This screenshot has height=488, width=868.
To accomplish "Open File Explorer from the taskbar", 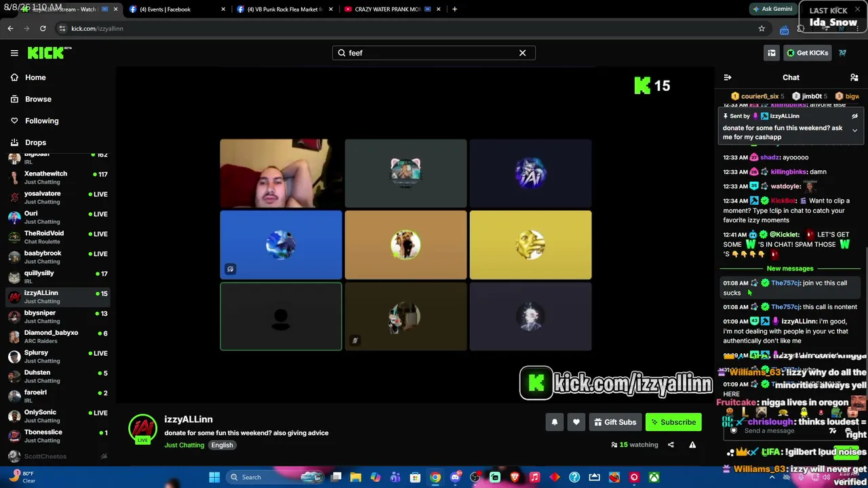I will click(x=355, y=477).
